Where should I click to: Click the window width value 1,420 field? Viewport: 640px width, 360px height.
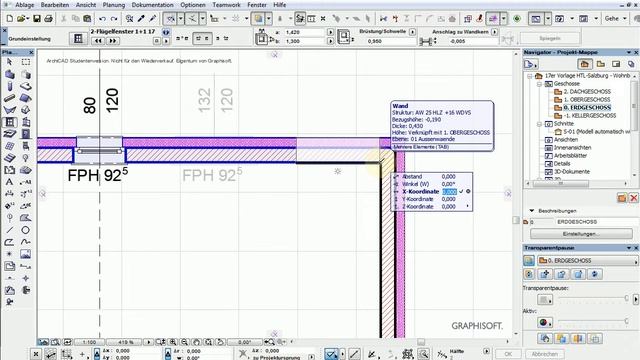304,32
